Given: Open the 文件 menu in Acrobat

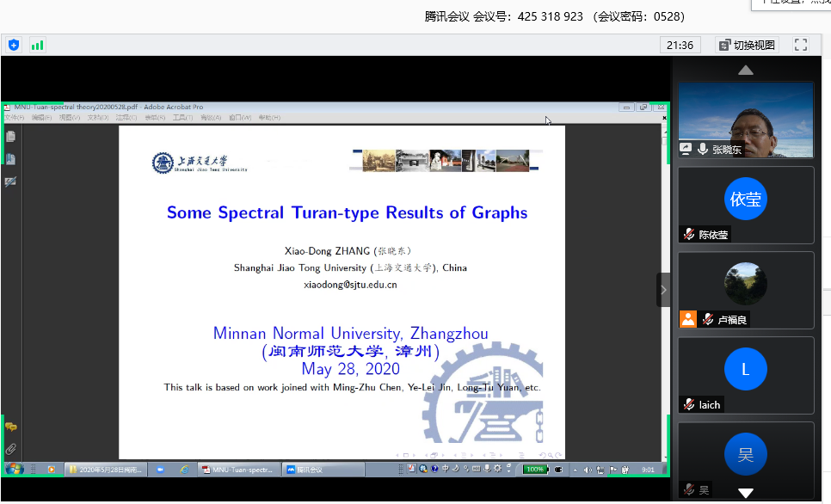Looking at the screenshot, I should point(14,118).
